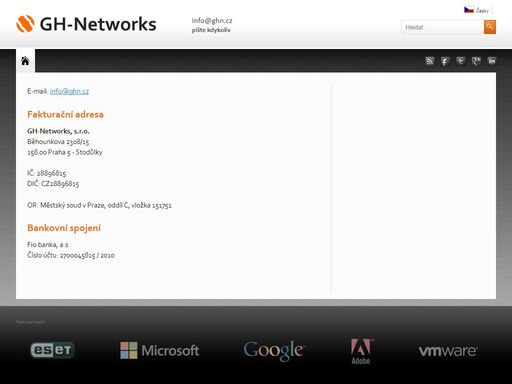Select company name GH-Networks, s.r.o.

click(x=58, y=131)
